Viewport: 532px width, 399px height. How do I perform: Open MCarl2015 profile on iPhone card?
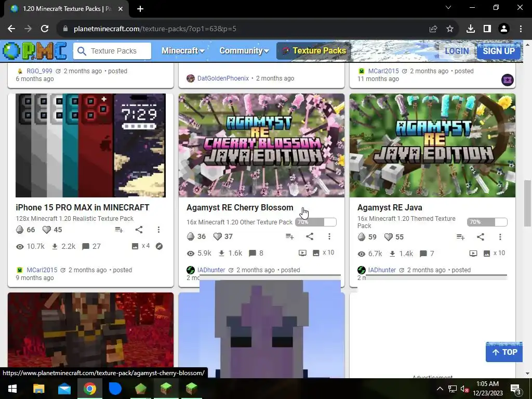pos(42,270)
